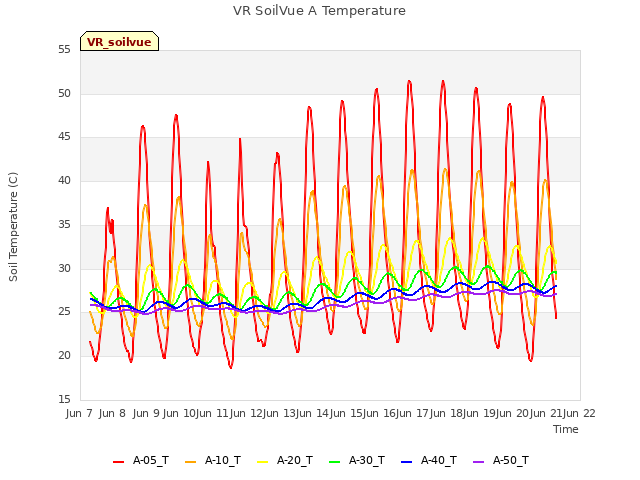Viewport: 640px width, 480px height.
Task: Toggle the A-40_T legend entry
Action: (x=429, y=460)
